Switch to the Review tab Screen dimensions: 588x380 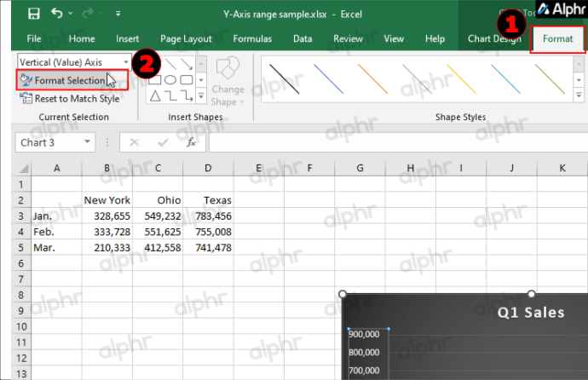(348, 38)
